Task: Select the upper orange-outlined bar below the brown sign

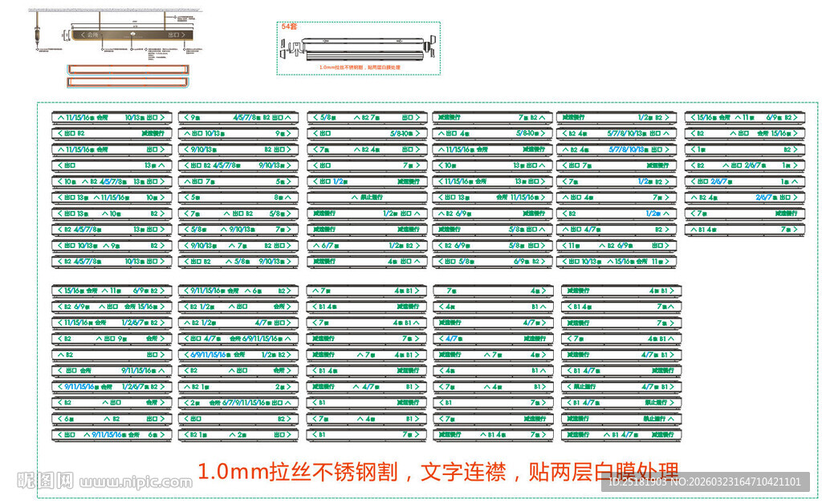Action: (128, 69)
